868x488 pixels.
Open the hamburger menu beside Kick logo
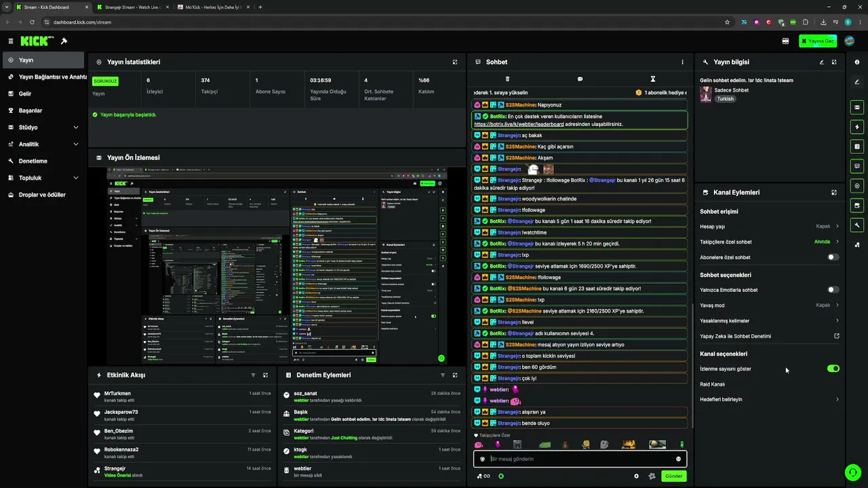[x=10, y=41]
